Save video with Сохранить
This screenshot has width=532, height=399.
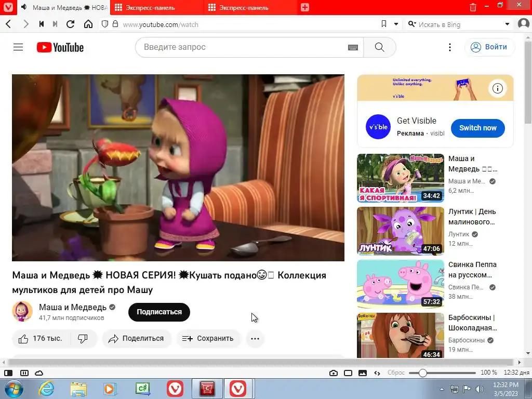tap(208, 338)
